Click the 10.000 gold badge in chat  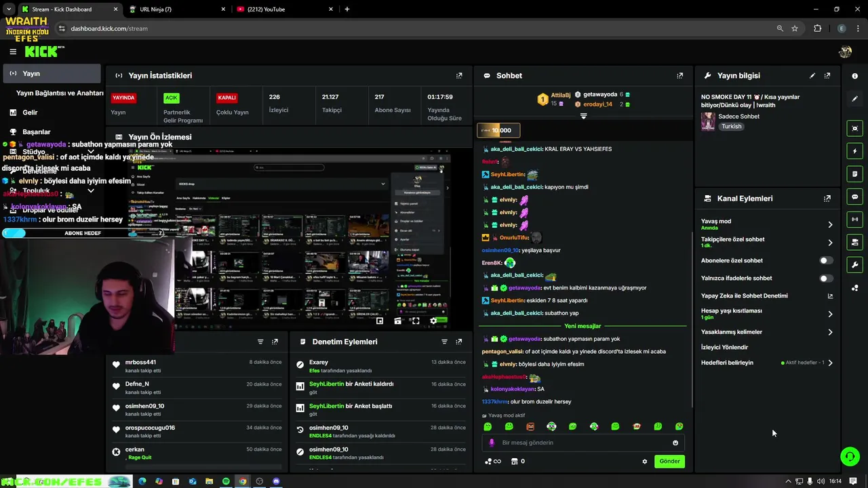tap(498, 130)
